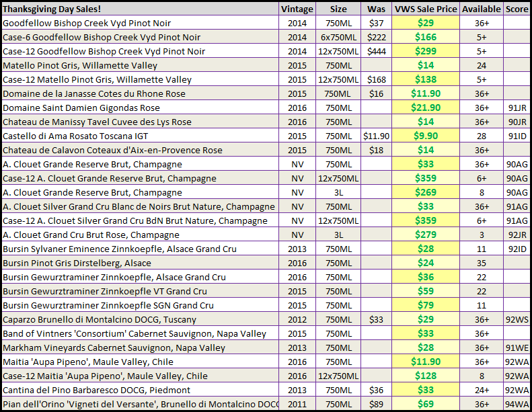Viewport: 532px width, 412px height.
Task: Click 'Chateau de Manissy Tavel Cuvee des Lys Rose'
Action: click(97, 122)
